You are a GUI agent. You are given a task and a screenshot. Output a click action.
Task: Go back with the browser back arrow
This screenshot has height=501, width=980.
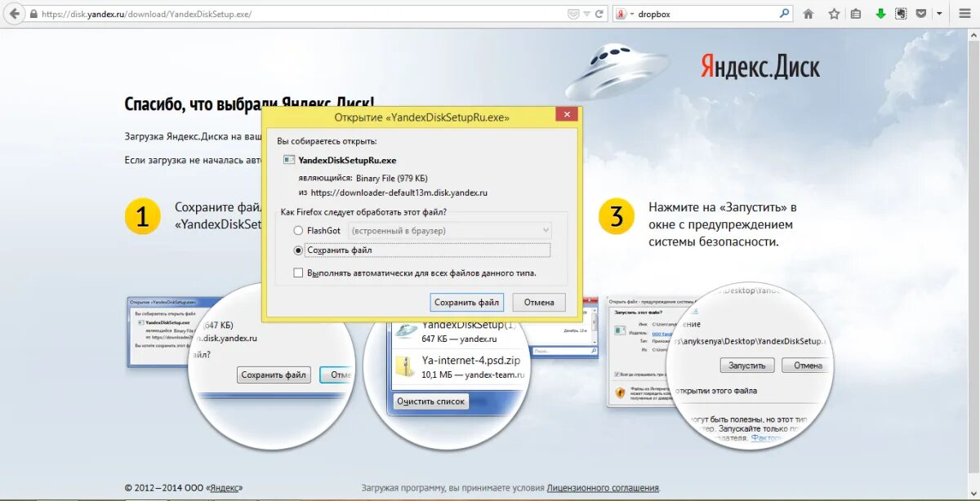14,14
